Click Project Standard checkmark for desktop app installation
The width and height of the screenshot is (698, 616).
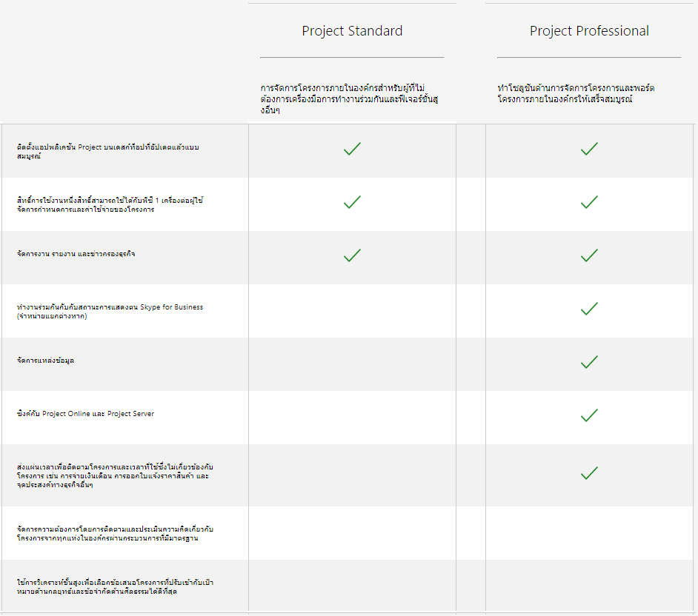point(352,149)
